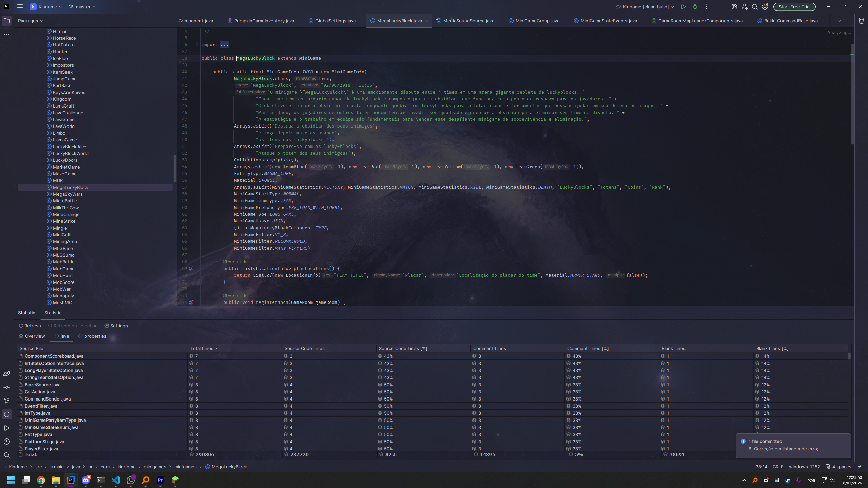Screen dimensions: 868x488
Task: Run the Kindome configuration with the green play icon
Action: point(683,7)
